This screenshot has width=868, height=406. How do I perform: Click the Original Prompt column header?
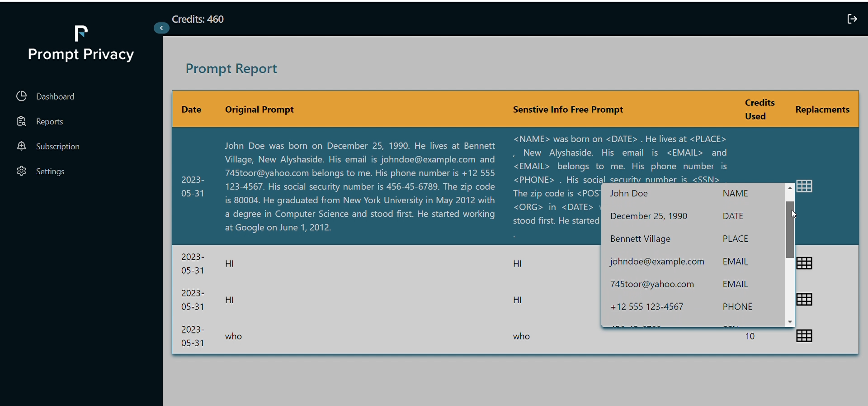(259, 110)
